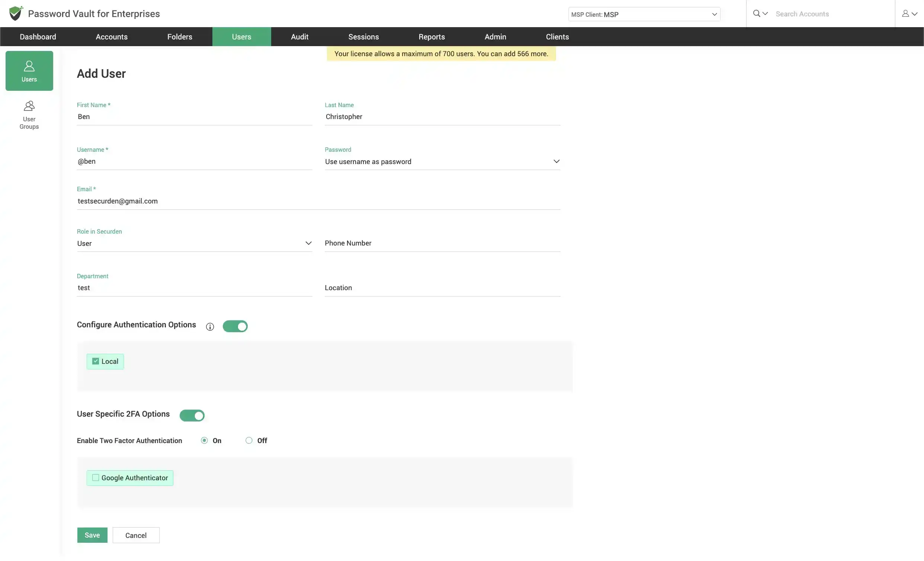Click the Add User heading
This screenshot has width=924, height=561.
101,74
